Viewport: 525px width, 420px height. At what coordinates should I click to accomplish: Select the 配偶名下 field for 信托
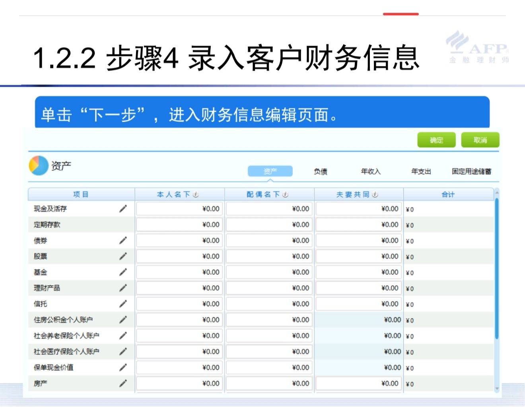tap(269, 304)
